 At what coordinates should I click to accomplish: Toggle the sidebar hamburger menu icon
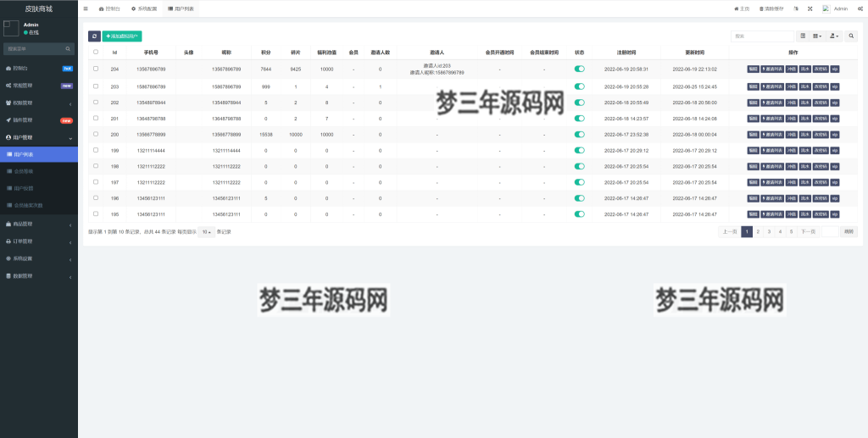pyautogui.click(x=86, y=8)
